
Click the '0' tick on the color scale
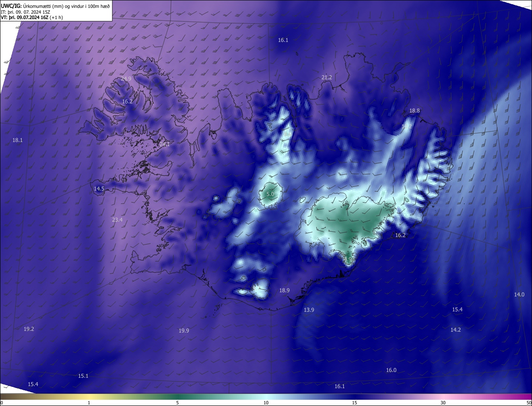(x=1, y=403)
